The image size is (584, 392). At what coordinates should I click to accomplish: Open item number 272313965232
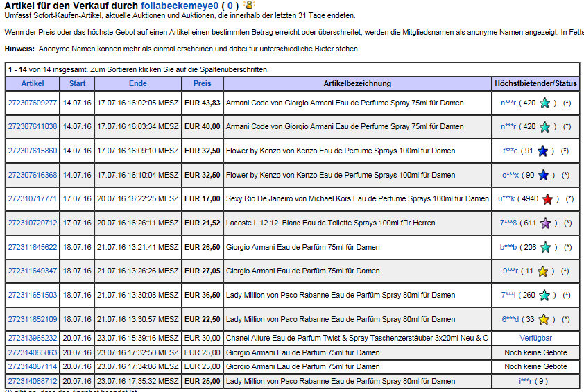[x=33, y=338]
